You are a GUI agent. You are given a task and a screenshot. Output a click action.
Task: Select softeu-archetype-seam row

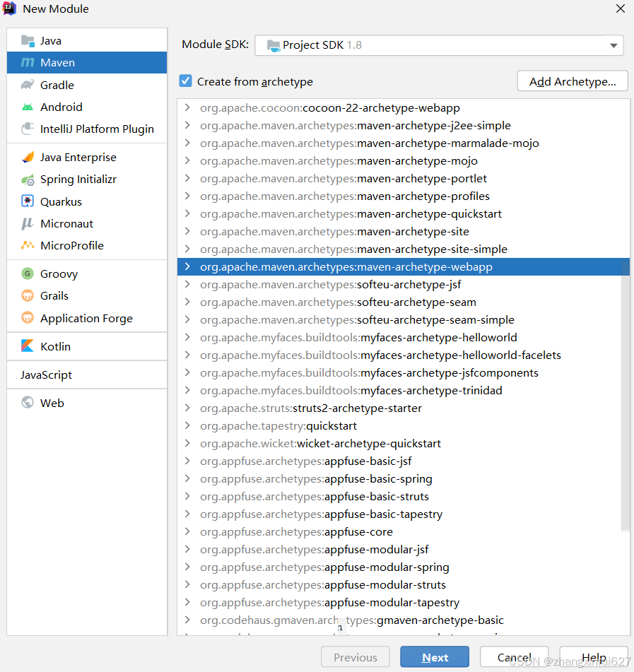coord(404,302)
